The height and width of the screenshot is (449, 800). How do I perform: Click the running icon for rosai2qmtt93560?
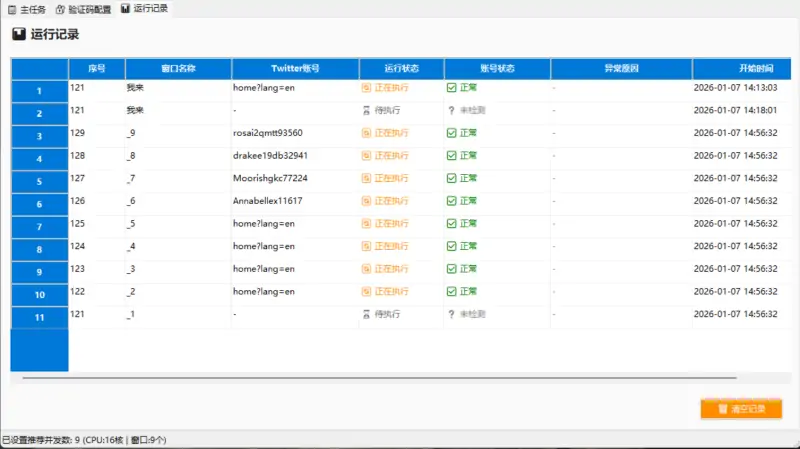point(366,133)
